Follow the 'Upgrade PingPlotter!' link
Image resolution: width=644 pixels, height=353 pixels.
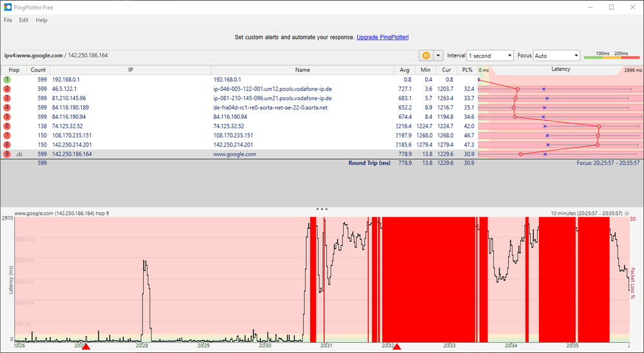[382, 37]
